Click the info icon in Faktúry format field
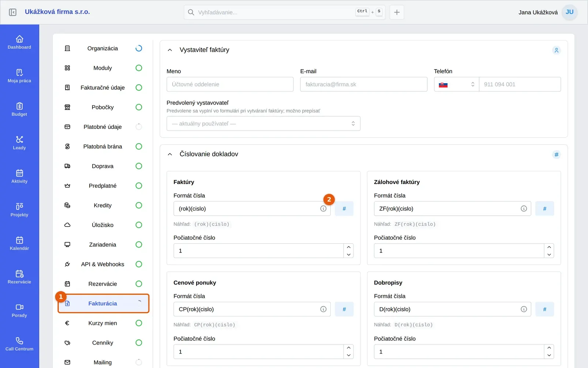The image size is (588, 368). pos(323,209)
